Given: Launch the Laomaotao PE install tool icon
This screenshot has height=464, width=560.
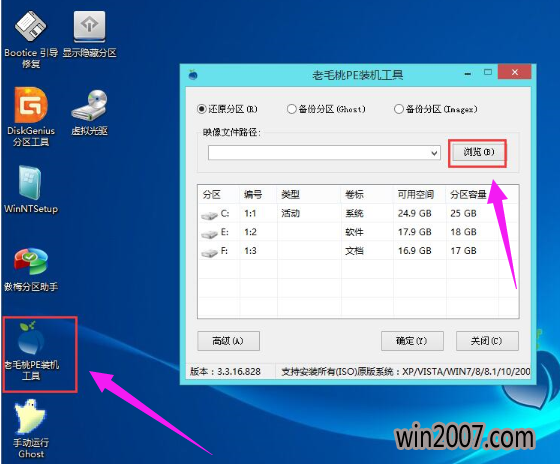Looking at the screenshot, I should coord(31,351).
